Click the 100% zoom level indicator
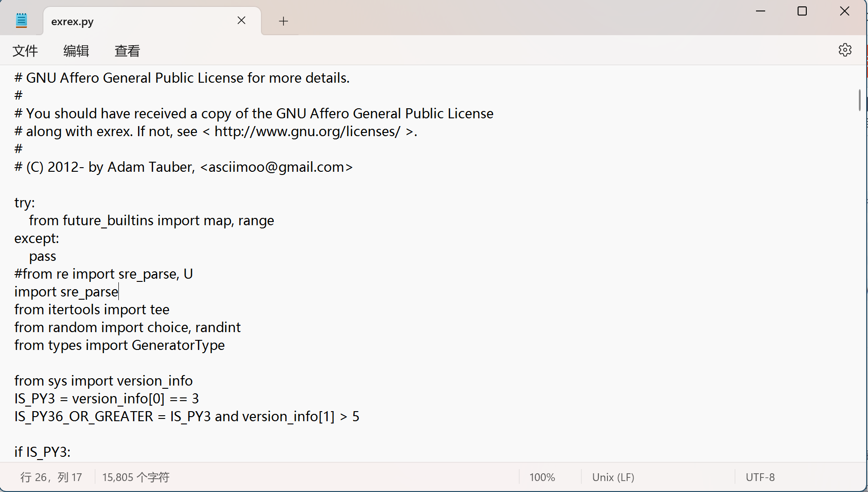 tap(542, 477)
